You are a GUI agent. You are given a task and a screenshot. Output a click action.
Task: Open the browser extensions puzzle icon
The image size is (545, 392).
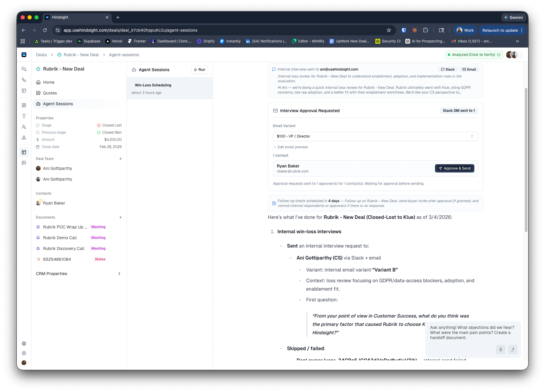(x=426, y=30)
